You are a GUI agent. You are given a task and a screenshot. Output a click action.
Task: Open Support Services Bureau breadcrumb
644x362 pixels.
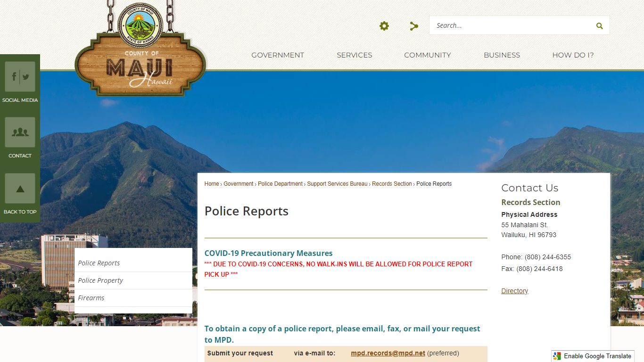pyautogui.click(x=337, y=184)
